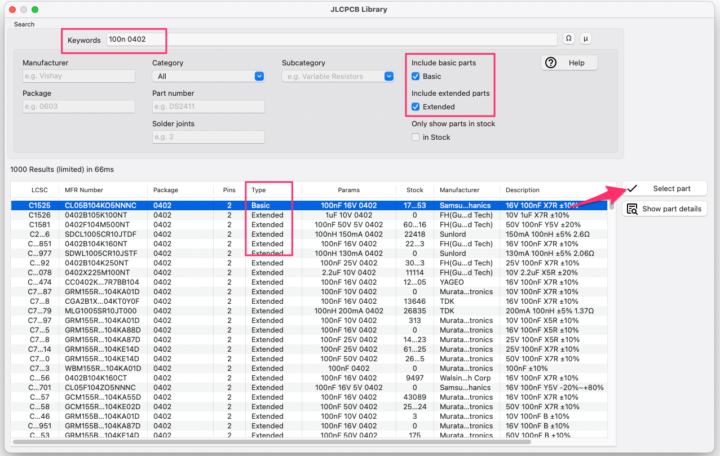Image resolution: width=720 pixels, height=456 pixels.
Task: Click the Select part checkmark icon
Action: point(632,188)
